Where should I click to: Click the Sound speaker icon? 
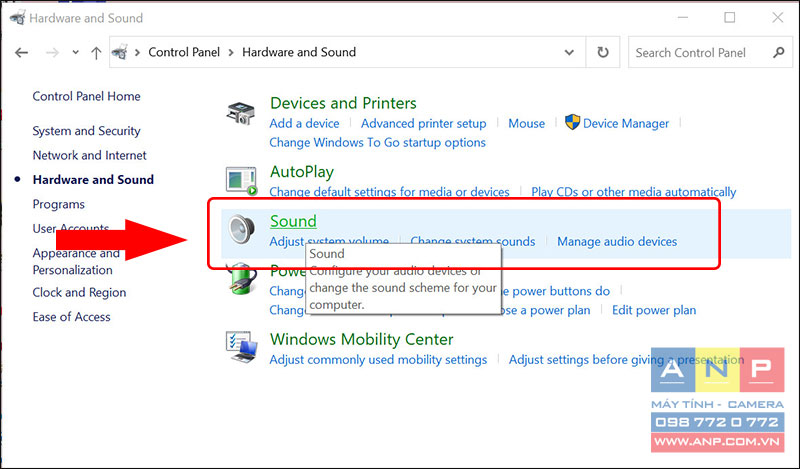(x=241, y=229)
